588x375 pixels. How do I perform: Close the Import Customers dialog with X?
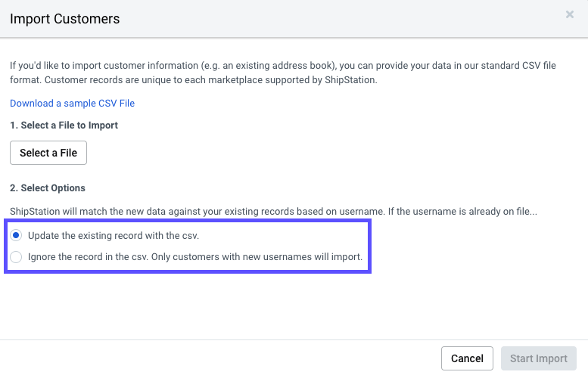[569, 14]
